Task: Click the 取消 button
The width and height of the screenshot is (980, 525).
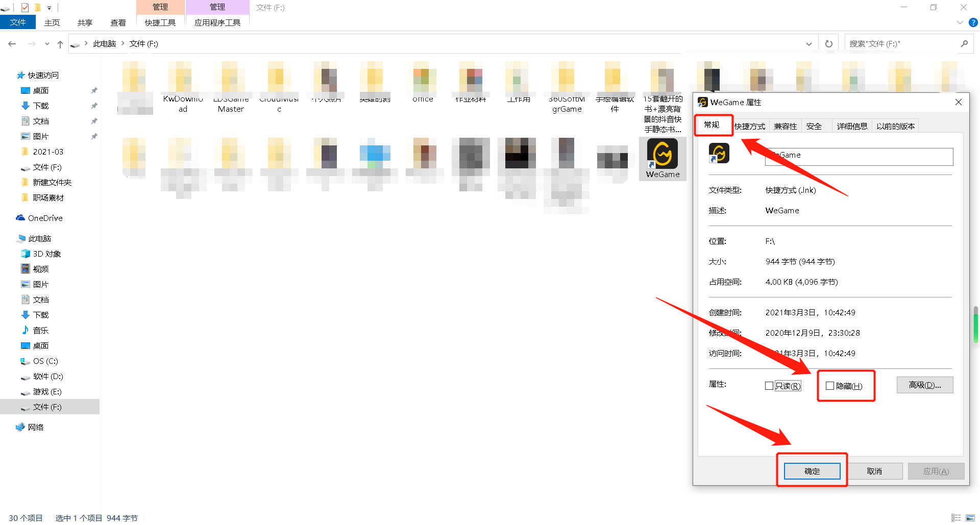Action: 874,471
